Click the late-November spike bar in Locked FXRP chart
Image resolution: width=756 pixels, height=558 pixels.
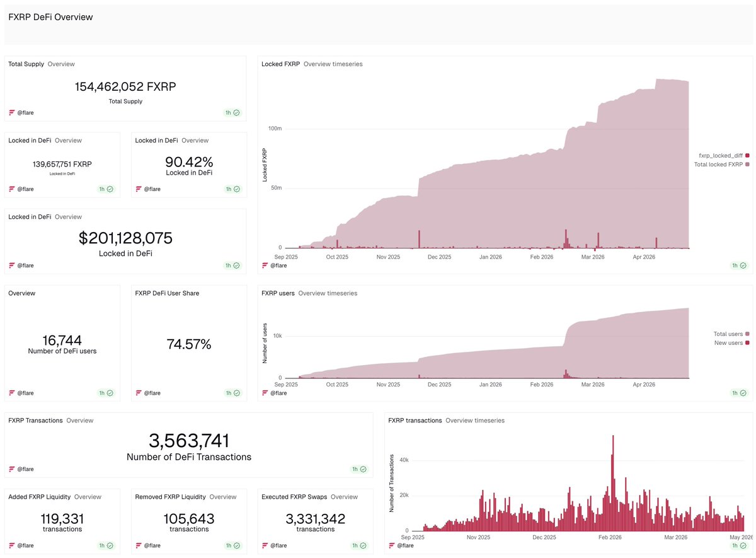(419, 239)
